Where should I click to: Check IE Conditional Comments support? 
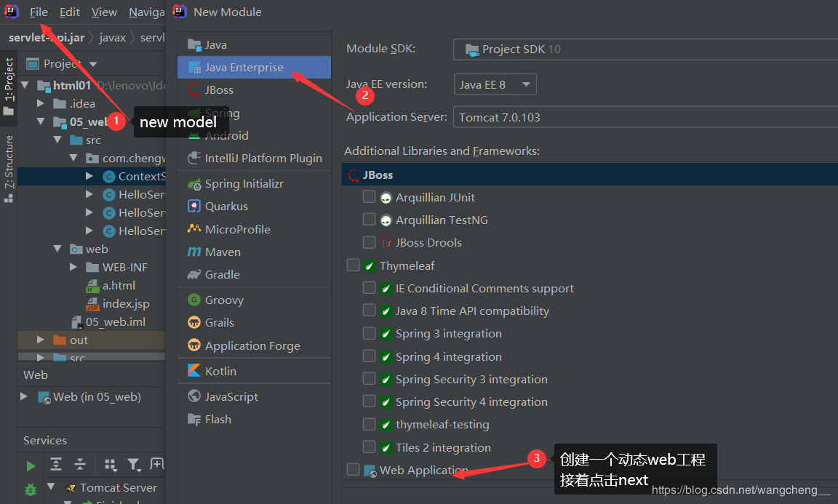[369, 287]
